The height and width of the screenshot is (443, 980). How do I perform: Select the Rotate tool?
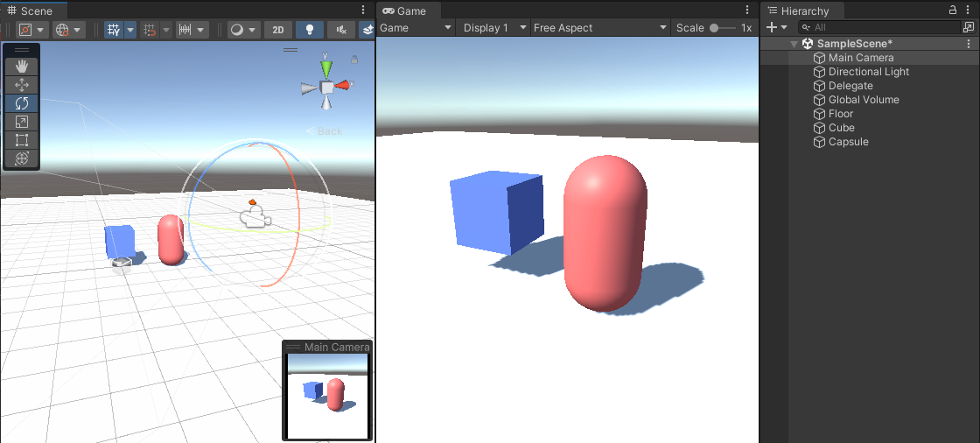pos(22,103)
